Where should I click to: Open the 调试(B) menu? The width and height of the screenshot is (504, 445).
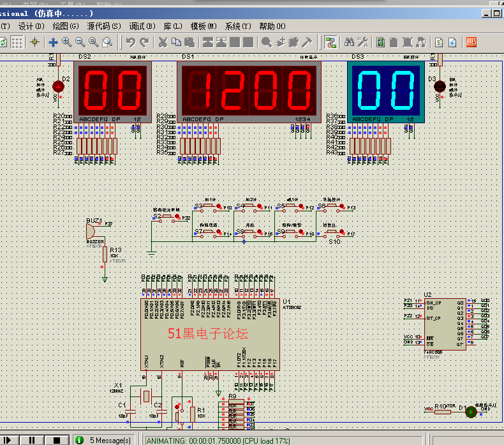point(142,26)
